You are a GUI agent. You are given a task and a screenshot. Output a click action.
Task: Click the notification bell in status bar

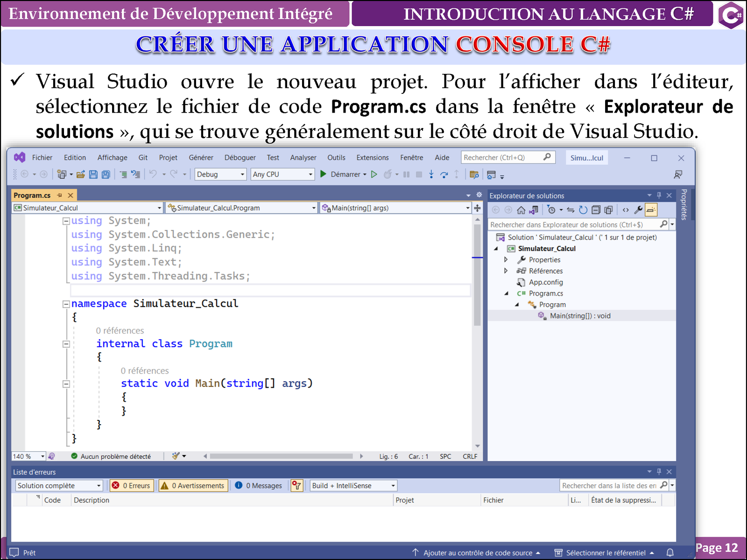[669, 553]
